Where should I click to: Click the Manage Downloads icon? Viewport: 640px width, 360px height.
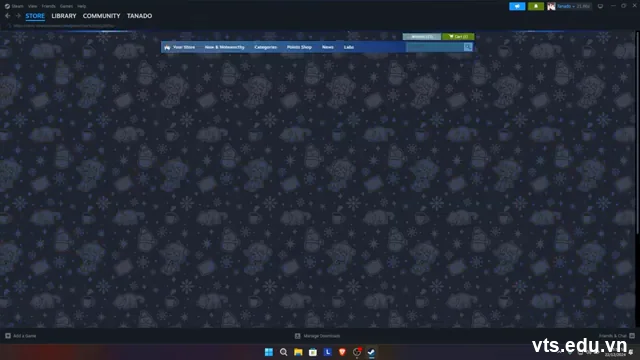298,336
